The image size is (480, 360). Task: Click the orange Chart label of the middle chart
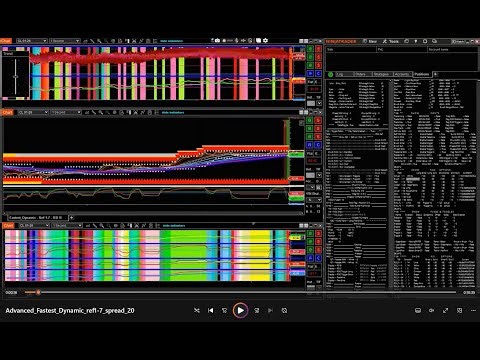[x=7, y=112]
